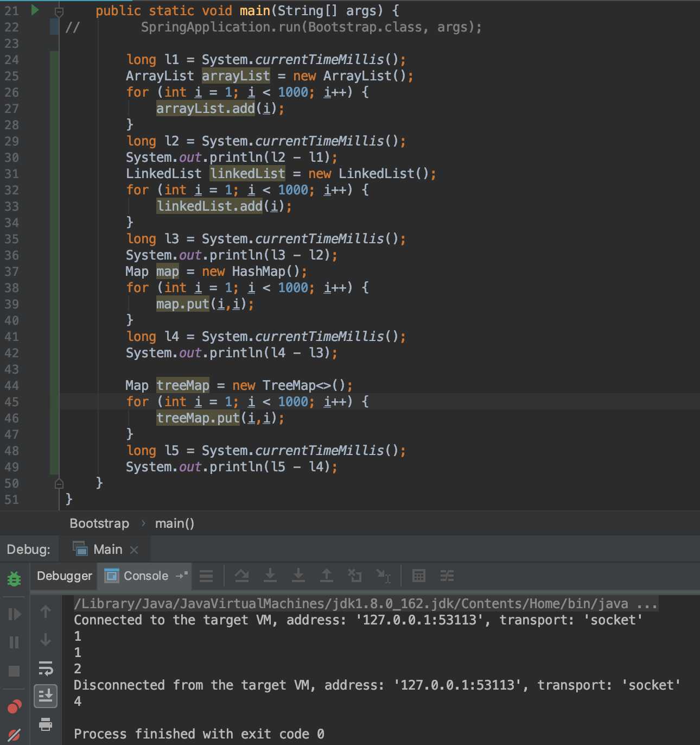This screenshot has width=700, height=745.
Task: Click 'System.out.println(l2 - l1);' line
Action: click(232, 157)
